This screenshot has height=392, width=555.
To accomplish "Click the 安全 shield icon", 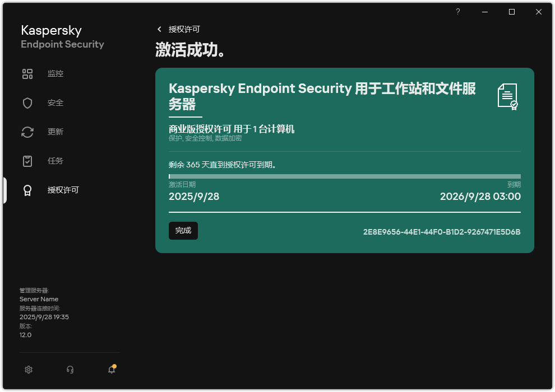I will [27, 103].
